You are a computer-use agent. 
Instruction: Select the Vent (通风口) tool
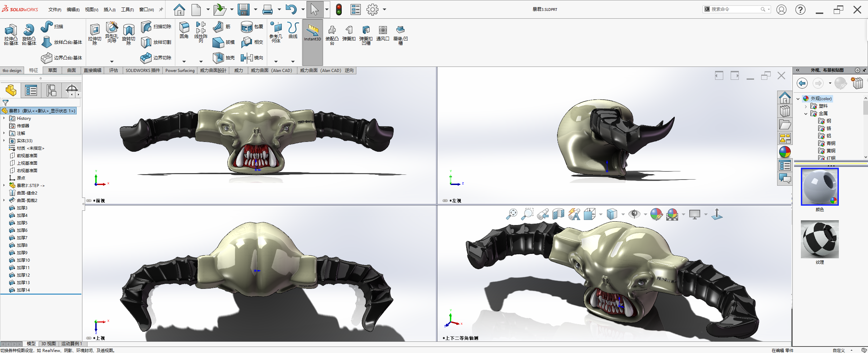383,33
